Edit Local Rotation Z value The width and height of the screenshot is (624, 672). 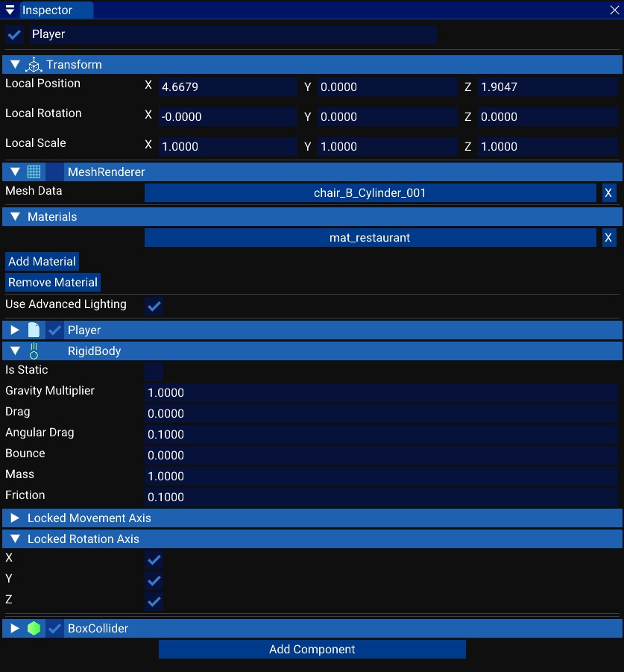(x=548, y=116)
